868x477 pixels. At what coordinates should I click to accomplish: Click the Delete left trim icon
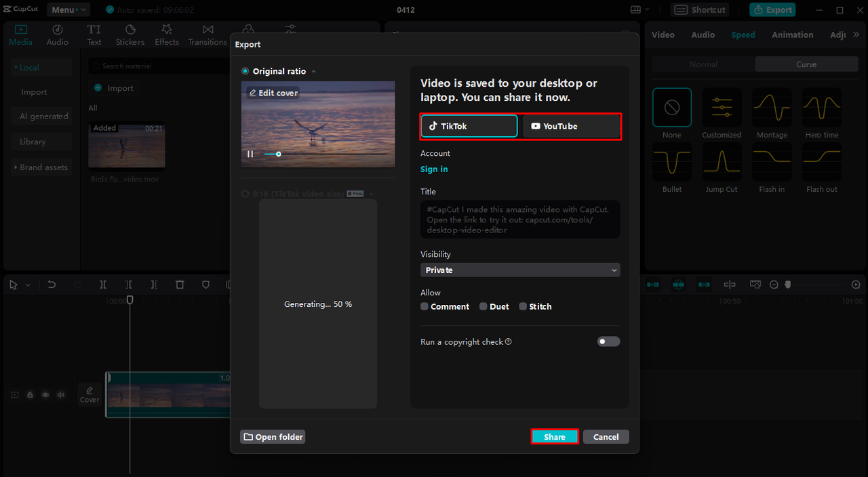pos(129,285)
